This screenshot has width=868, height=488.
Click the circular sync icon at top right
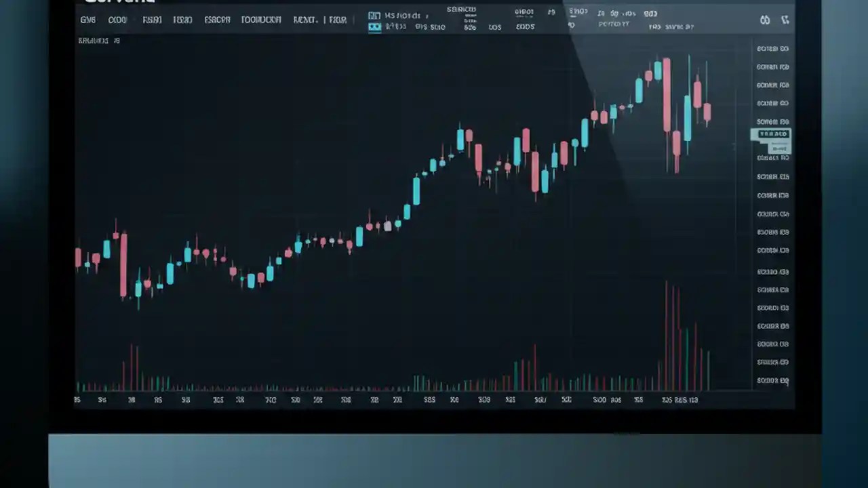(764, 20)
